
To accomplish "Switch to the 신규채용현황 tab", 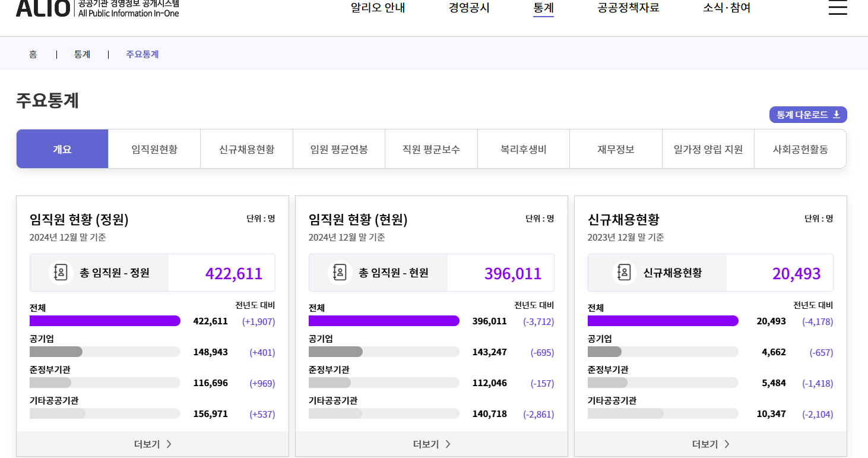I will pyautogui.click(x=247, y=149).
